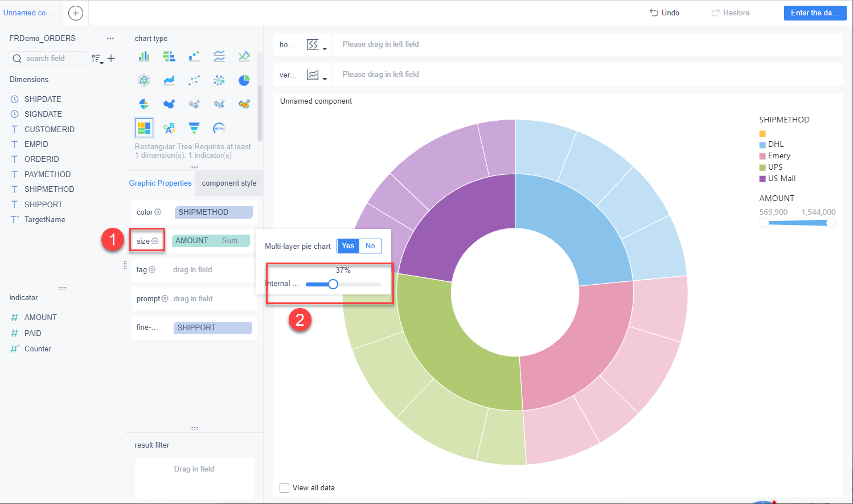Click the Undo button
The width and height of the screenshot is (853, 504).
(x=664, y=13)
